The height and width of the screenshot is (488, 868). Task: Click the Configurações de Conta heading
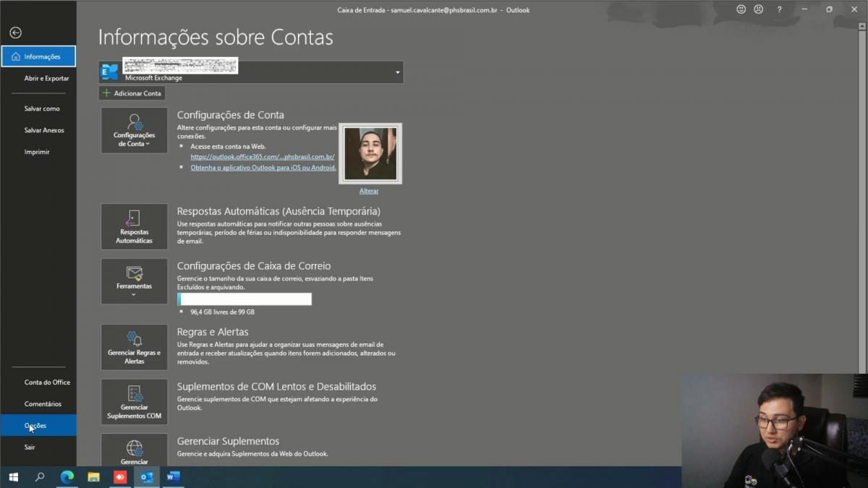(231, 115)
